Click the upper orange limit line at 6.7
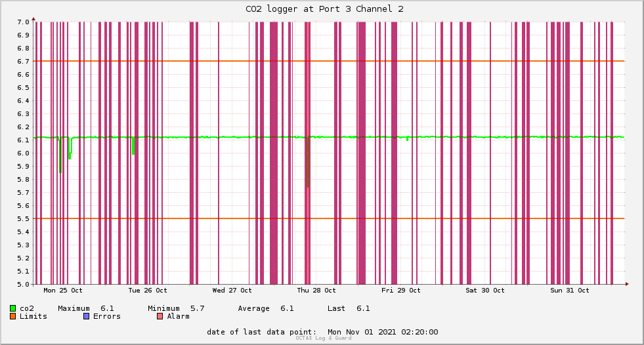Image resolution: width=644 pixels, height=345 pixels. pos(329,61)
